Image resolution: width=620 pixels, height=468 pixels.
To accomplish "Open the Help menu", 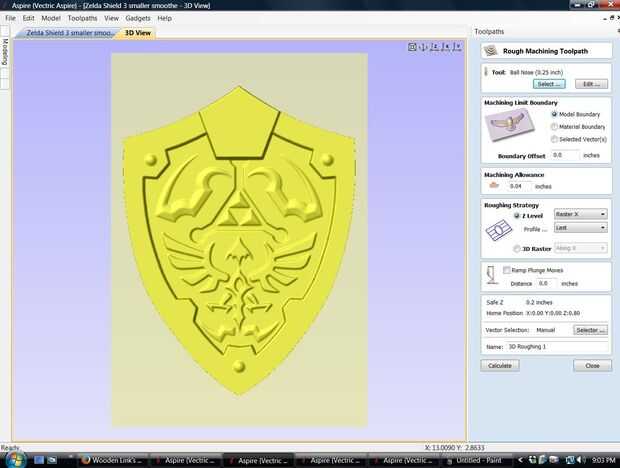I will click(164, 18).
